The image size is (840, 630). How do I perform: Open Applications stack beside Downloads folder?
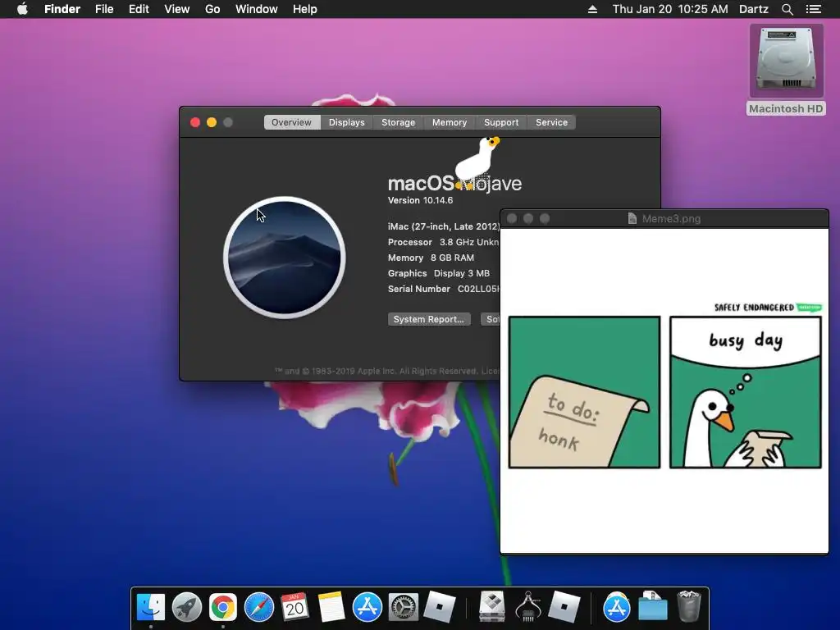[x=617, y=607]
